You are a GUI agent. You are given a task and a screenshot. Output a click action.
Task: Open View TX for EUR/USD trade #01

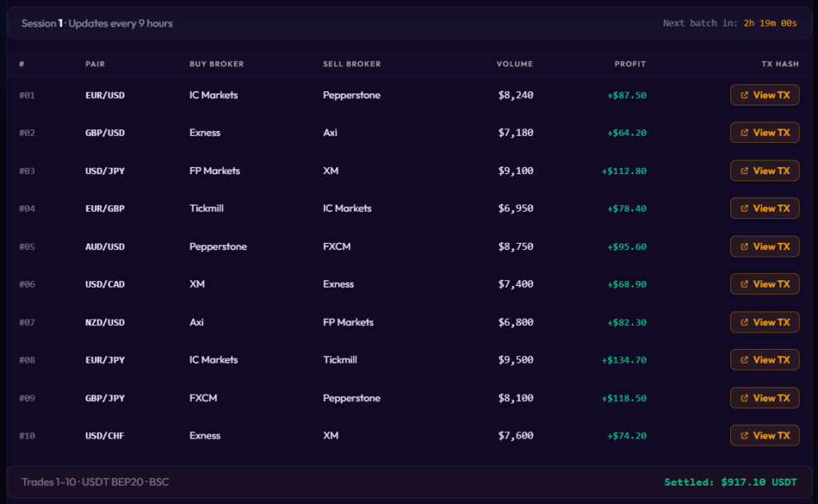764,95
